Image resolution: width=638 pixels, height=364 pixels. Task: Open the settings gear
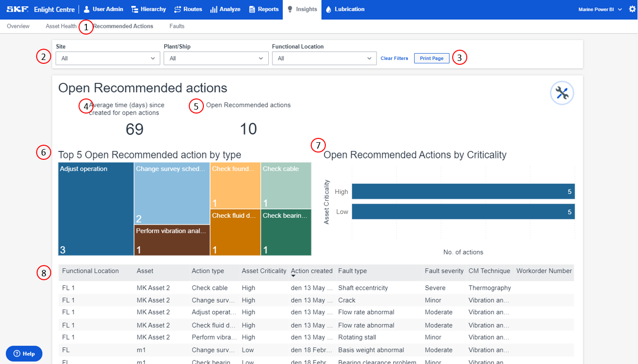pos(631,8)
